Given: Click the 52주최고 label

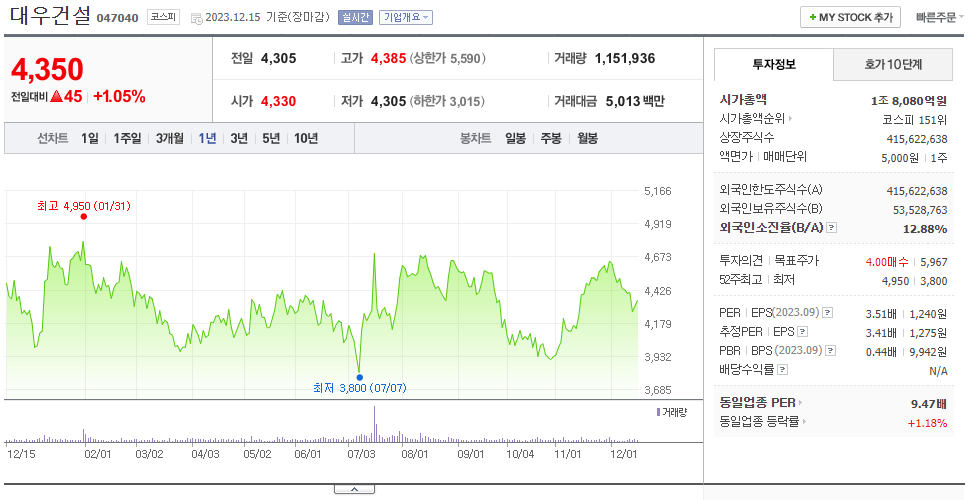Looking at the screenshot, I should pos(741,280).
